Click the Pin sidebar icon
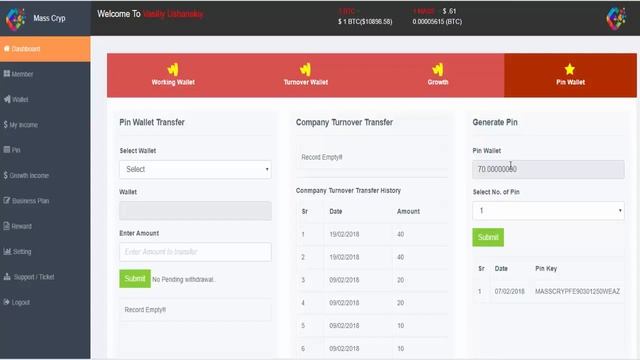Screen dimensions: 640x360 7,149
